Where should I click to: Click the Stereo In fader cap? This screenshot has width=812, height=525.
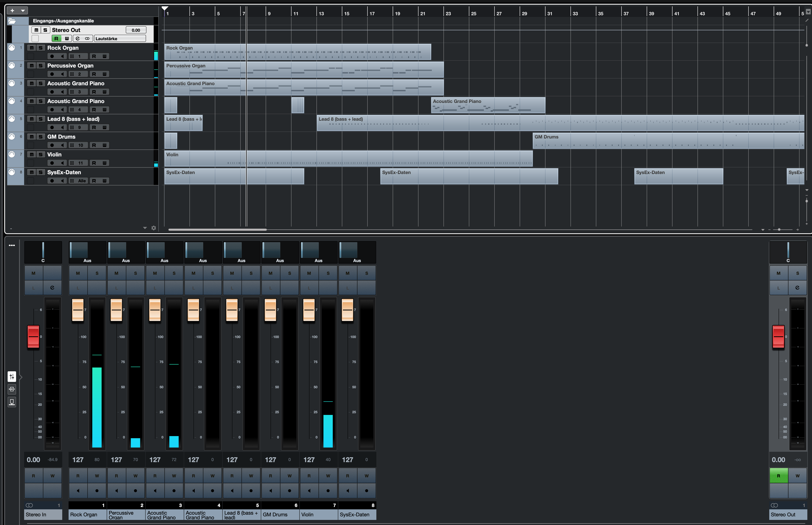coord(33,336)
